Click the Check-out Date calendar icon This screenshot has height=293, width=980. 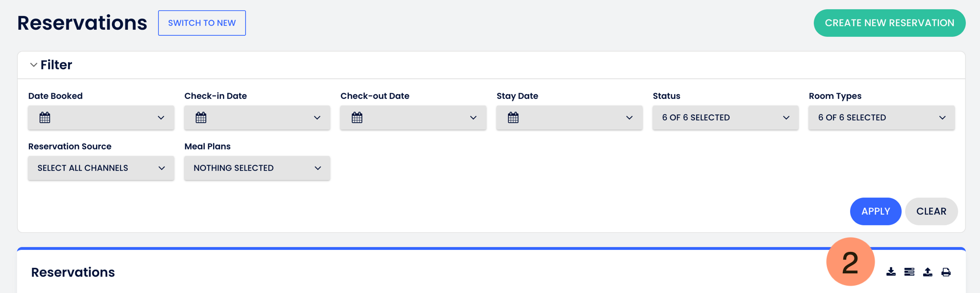[357, 118]
